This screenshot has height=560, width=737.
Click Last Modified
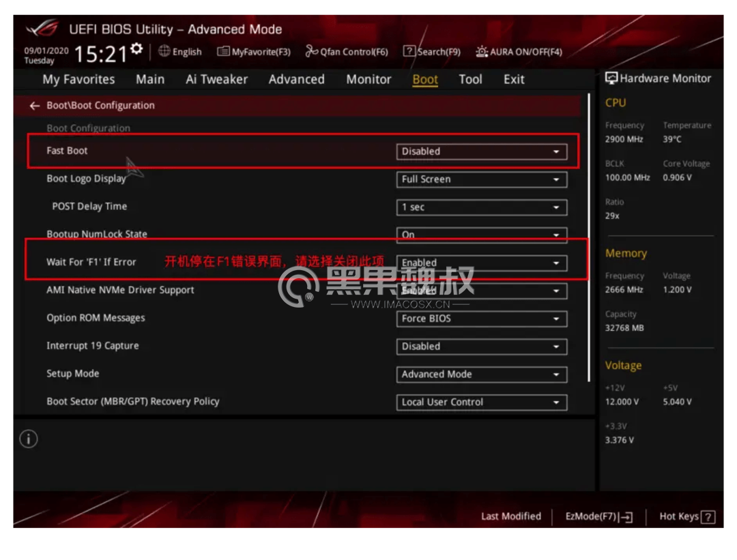[x=511, y=516]
